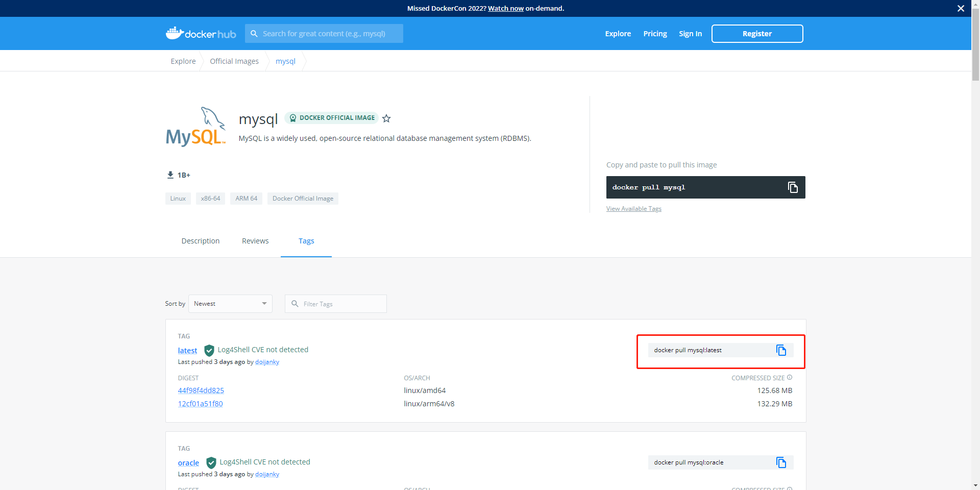Click the green shield icon beside oracle tag

pos(211,462)
